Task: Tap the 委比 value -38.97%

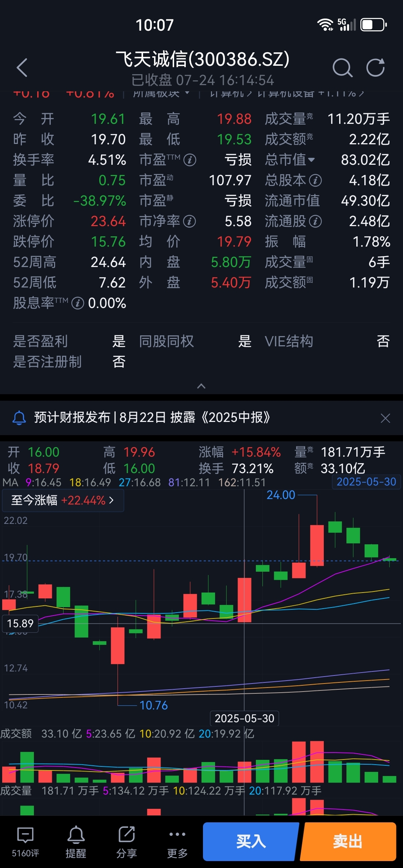Action: coord(100,201)
